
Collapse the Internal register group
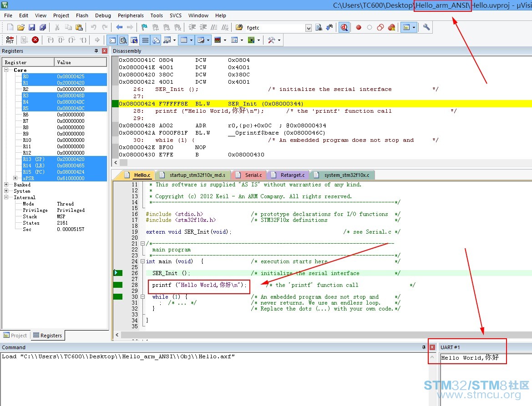point(6,197)
